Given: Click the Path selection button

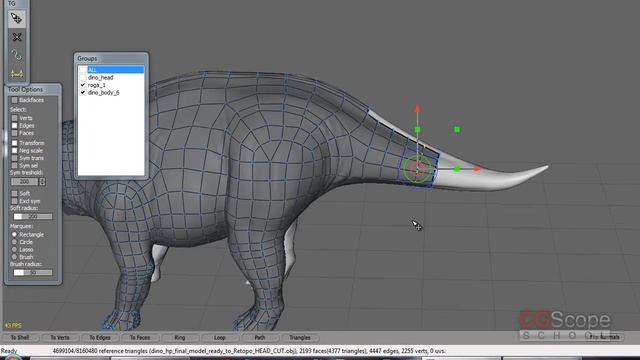Looking at the screenshot, I should pos(260,338).
